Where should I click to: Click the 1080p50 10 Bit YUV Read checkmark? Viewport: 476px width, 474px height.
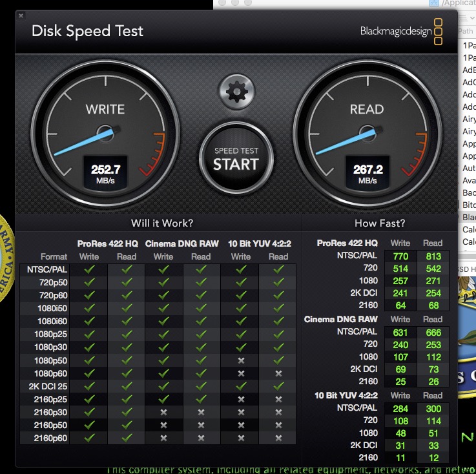(x=278, y=360)
